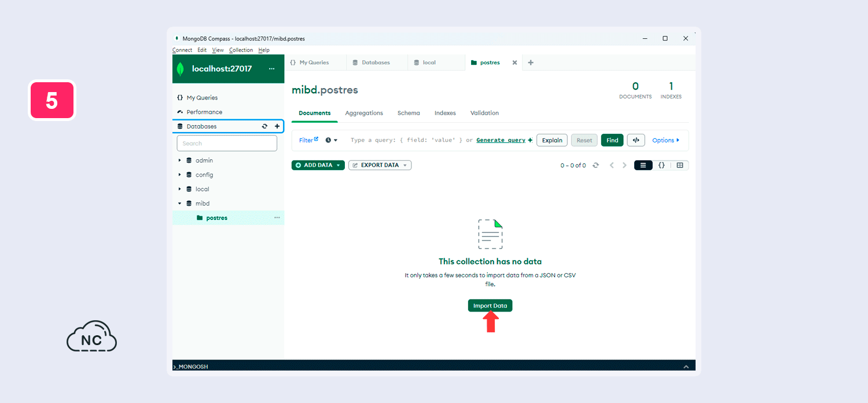Focus the sidebar Search field
This screenshot has width=868, height=403.
227,143
